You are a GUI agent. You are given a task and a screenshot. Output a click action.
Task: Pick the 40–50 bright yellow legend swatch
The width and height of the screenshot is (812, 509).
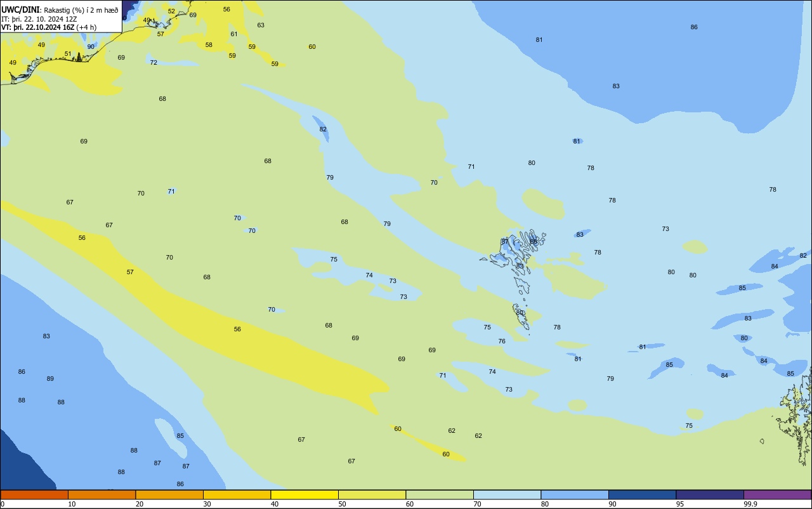tap(304, 494)
